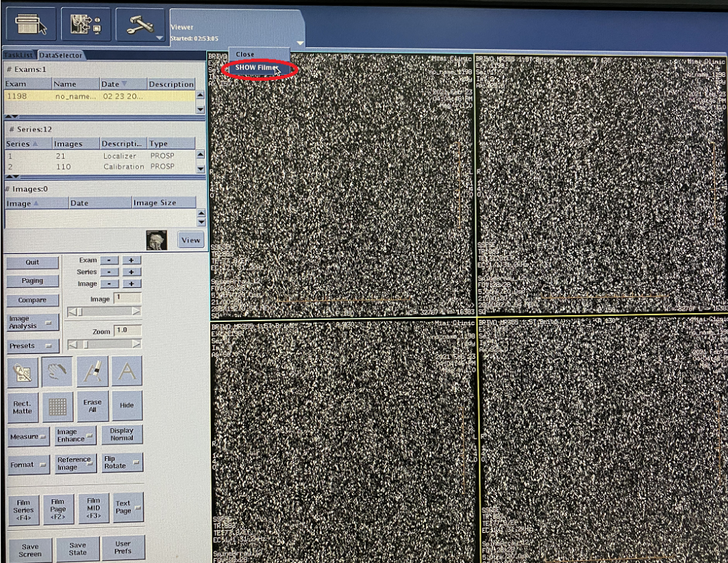728x563 pixels.
Task: Select the text annotation A tool
Action: pos(127,372)
